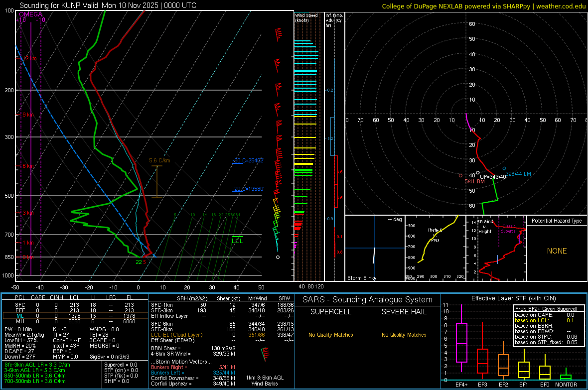Click the 'DCAPE = 27' value
Screen dimensions: 588x390
pos(19,351)
